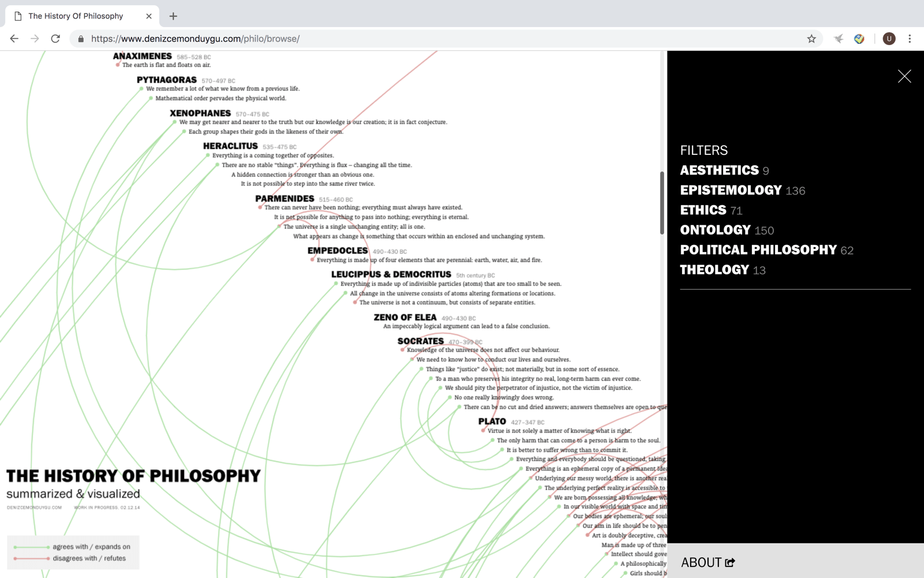Click "Everything is a coming together of opposites."

click(x=273, y=155)
